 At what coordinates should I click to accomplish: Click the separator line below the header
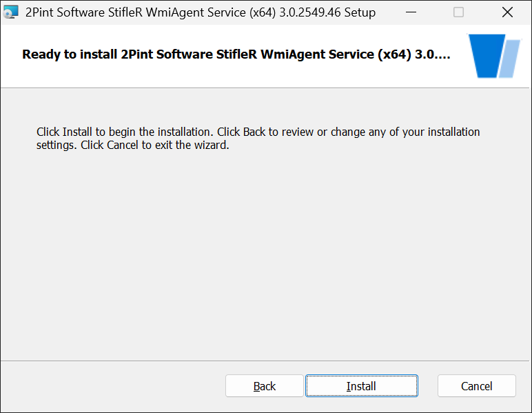[x=266, y=88]
